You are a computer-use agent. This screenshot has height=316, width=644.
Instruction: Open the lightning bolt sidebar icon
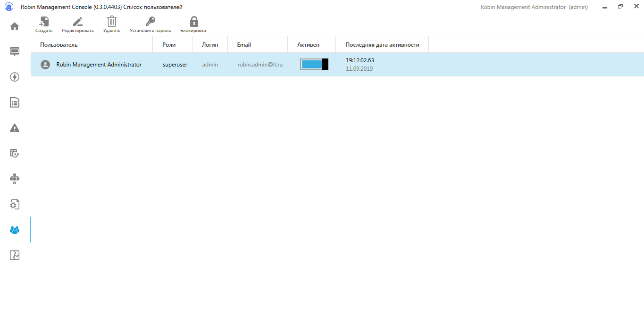click(15, 77)
